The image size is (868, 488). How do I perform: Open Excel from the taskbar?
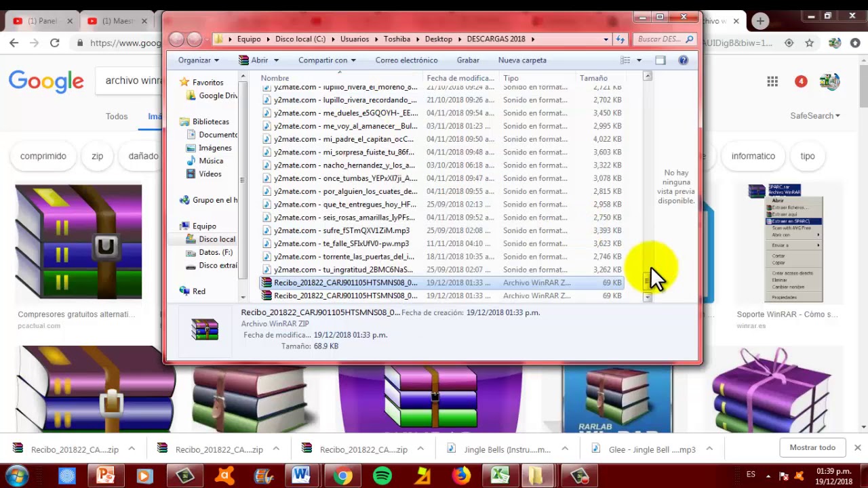[500, 476]
